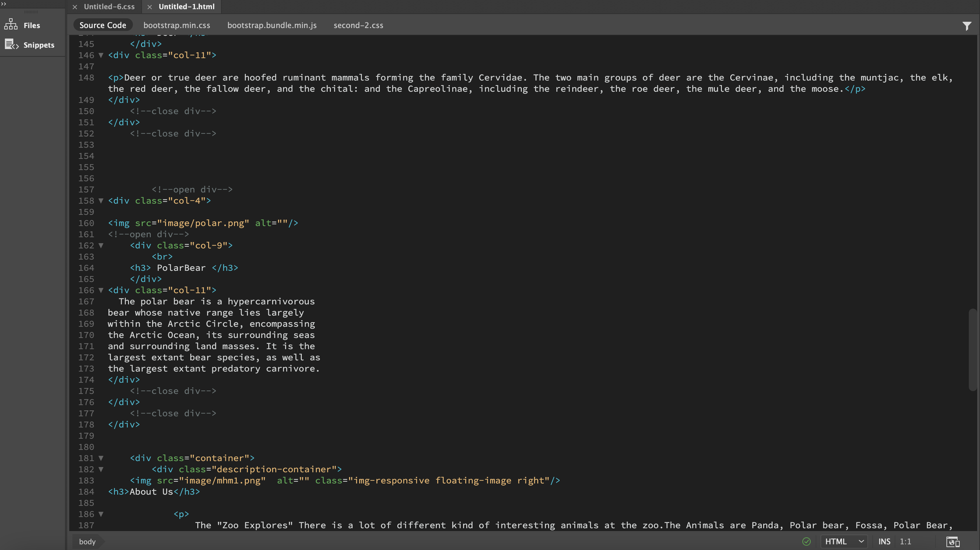Select the body tag in tag selector
980x550 pixels.
[87, 541]
